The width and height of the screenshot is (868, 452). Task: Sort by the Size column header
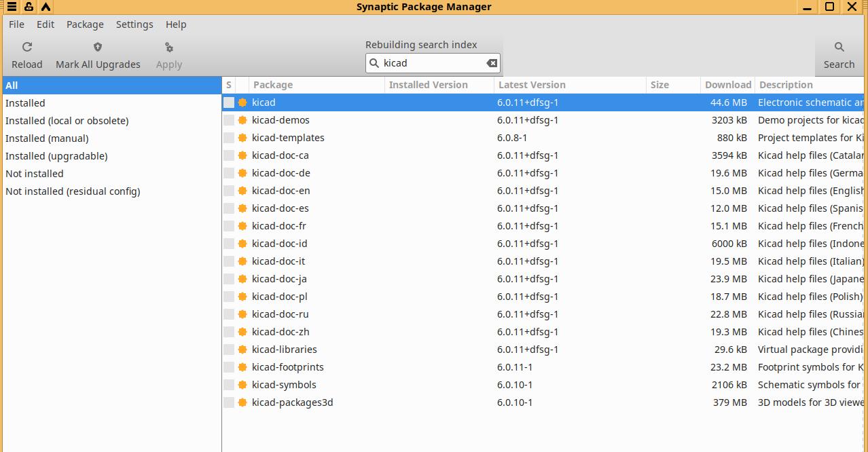click(673, 85)
